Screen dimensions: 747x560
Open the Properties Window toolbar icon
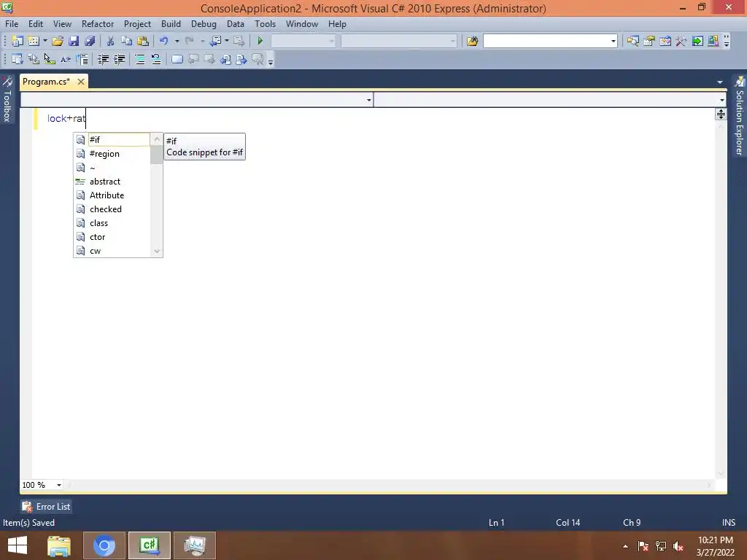[x=649, y=41]
